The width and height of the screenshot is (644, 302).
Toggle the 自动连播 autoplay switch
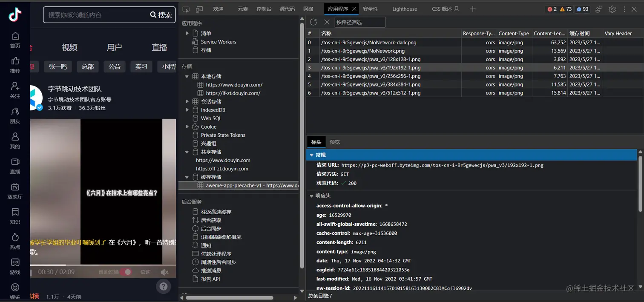click(x=126, y=272)
